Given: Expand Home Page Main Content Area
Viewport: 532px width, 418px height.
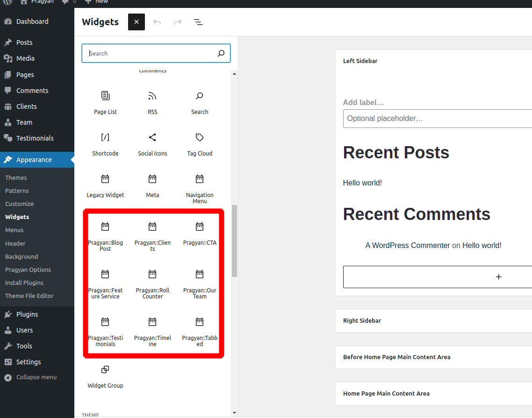Looking at the screenshot, I should [434, 394].
